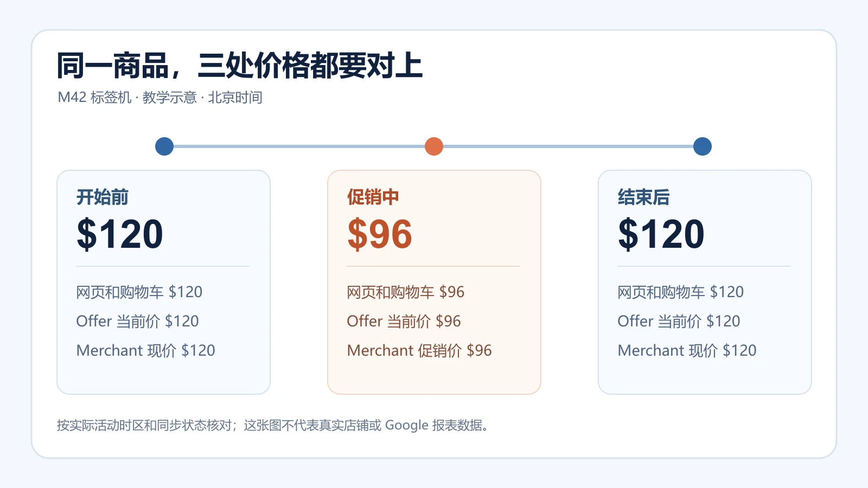Click the orange 促销中 timeline dot
This screenshot has width=868, height=488.
pos(434,146)
